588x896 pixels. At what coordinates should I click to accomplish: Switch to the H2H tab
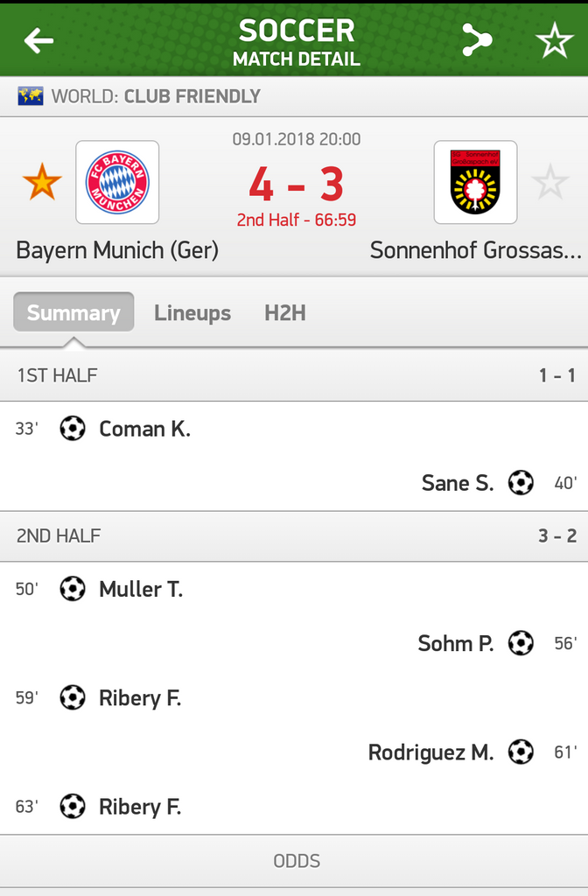click(x=284, y=312)
